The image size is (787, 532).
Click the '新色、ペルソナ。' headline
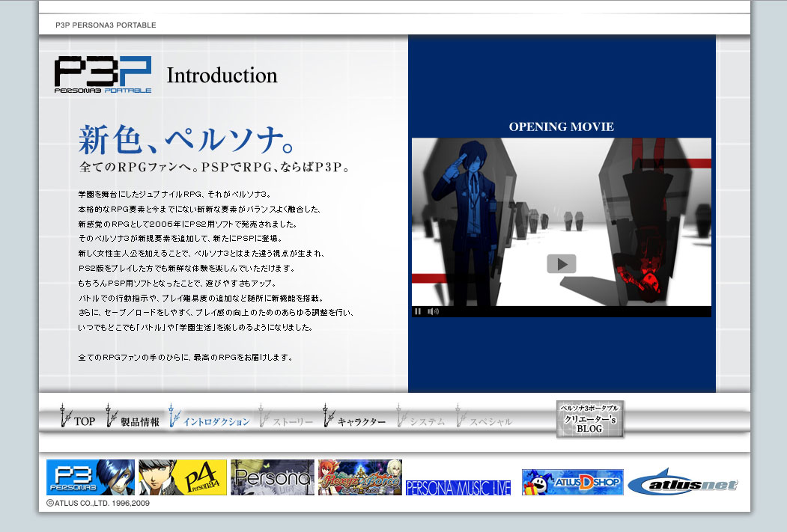(x=186, y=139)
